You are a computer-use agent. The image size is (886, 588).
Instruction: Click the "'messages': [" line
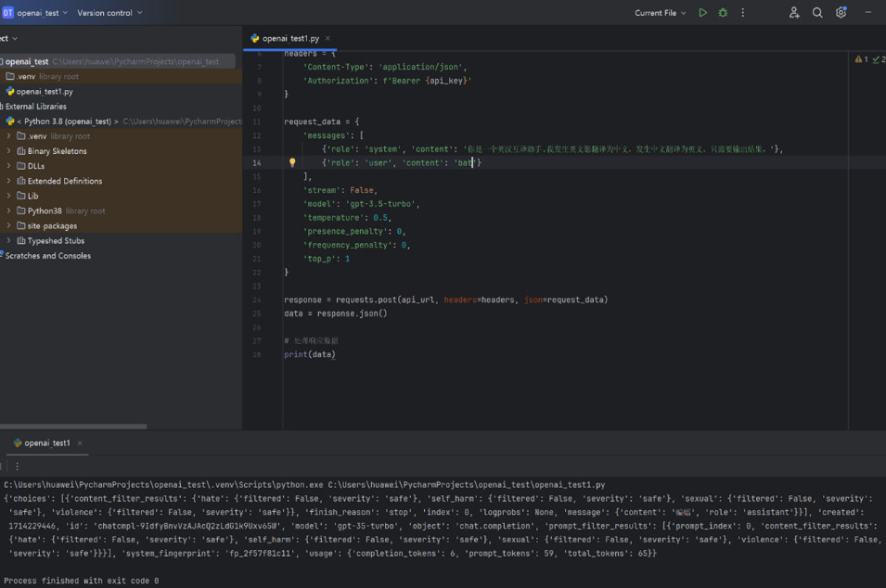coord(333,135)
